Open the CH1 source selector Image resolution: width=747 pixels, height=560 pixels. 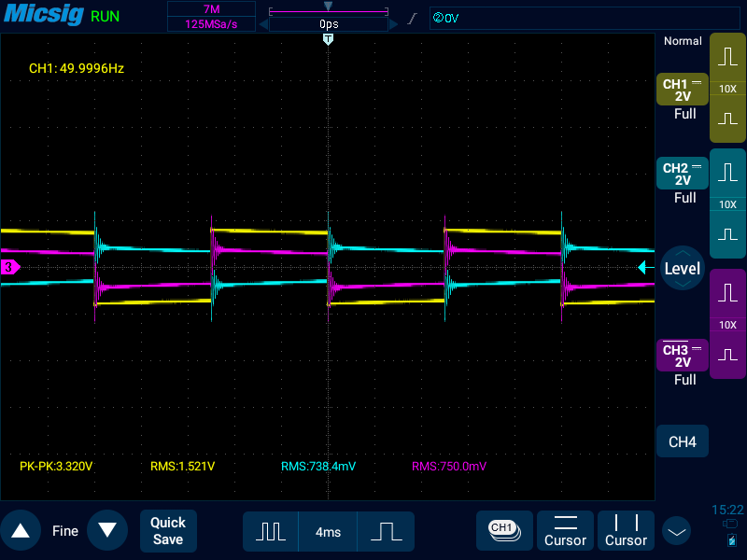click(504, 530)
